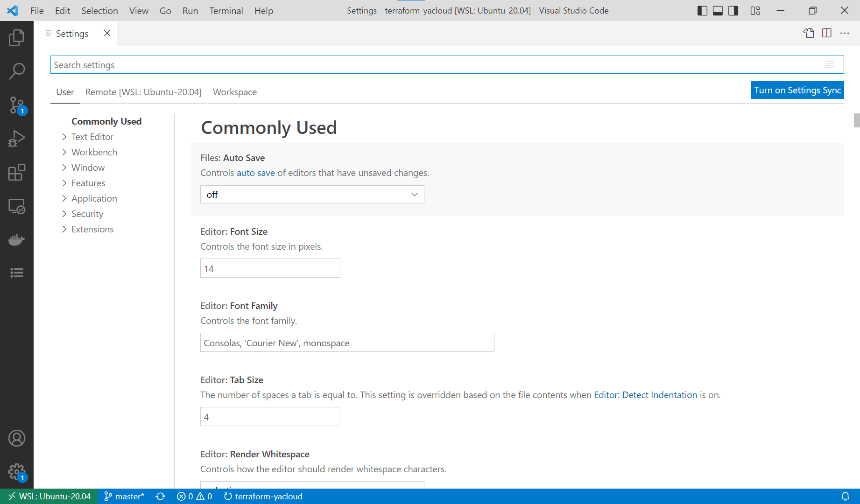Toggle the secondary side bar layout icon

coord(733,11)
